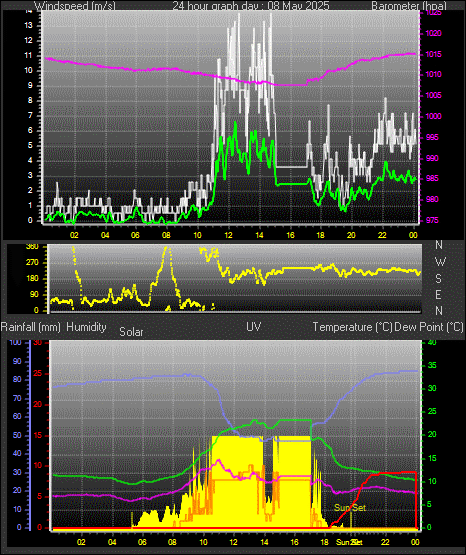The image size is (466, 555).
Task: Select the Humidity legend label
Action: tap(86, 327)
